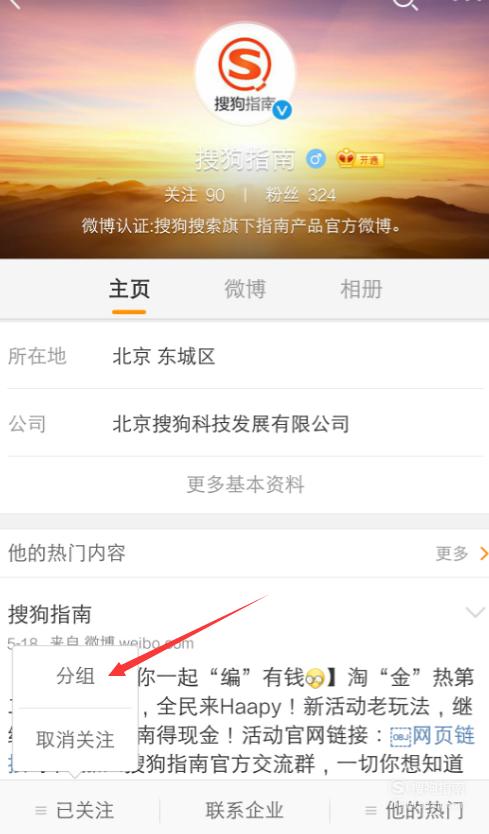Tap the 联系企业 button
Screen dimensions: 489x834
[245, 811]
